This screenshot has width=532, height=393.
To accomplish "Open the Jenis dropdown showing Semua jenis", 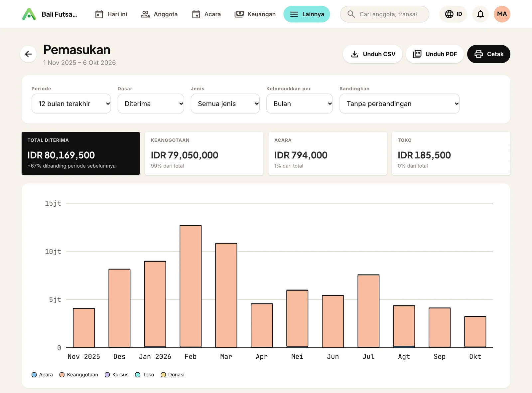I will click(225, 103).
